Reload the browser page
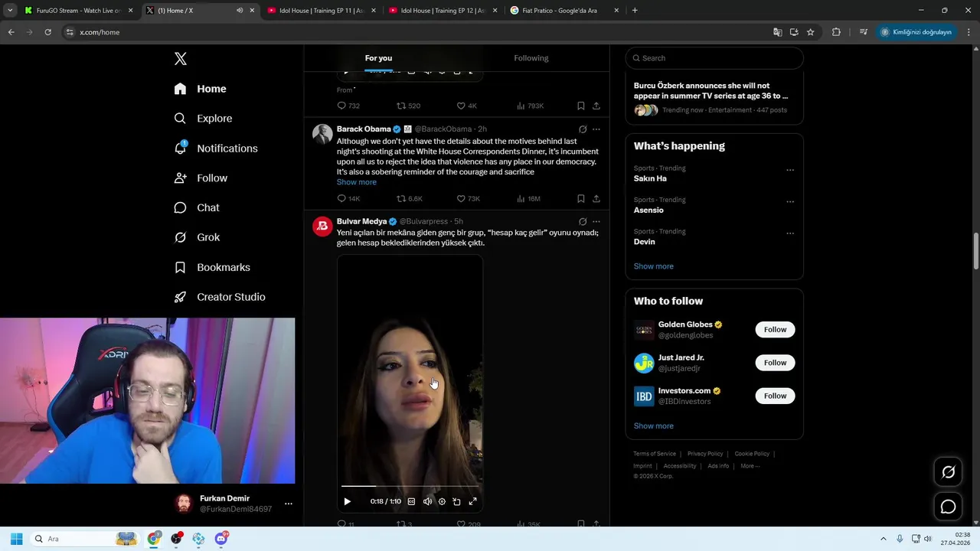The width and height of the screenshot is (980, 551). click(x=47, y=32)
